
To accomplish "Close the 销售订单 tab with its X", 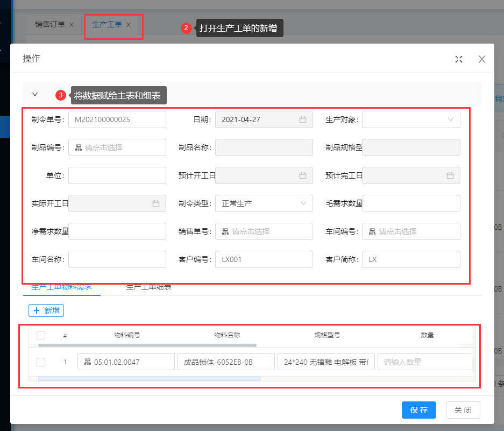I will tap(72, 25).
